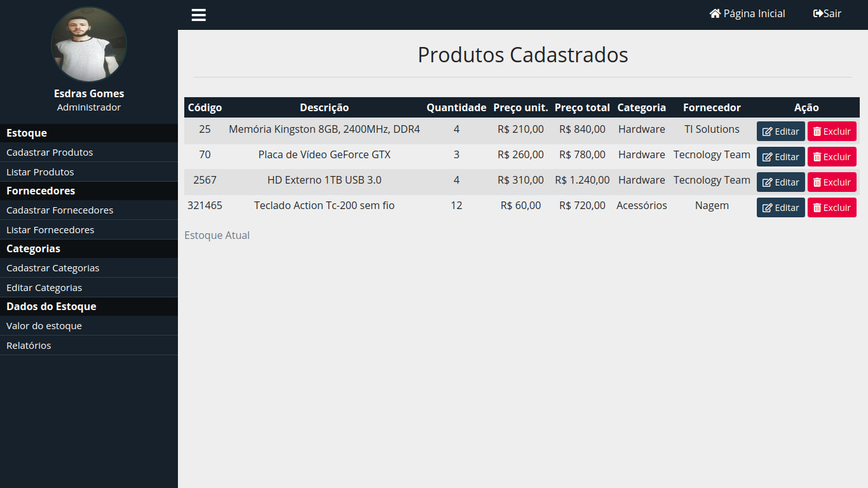Click the pencil icon on the HD Externo row

(x=768, y=182)
